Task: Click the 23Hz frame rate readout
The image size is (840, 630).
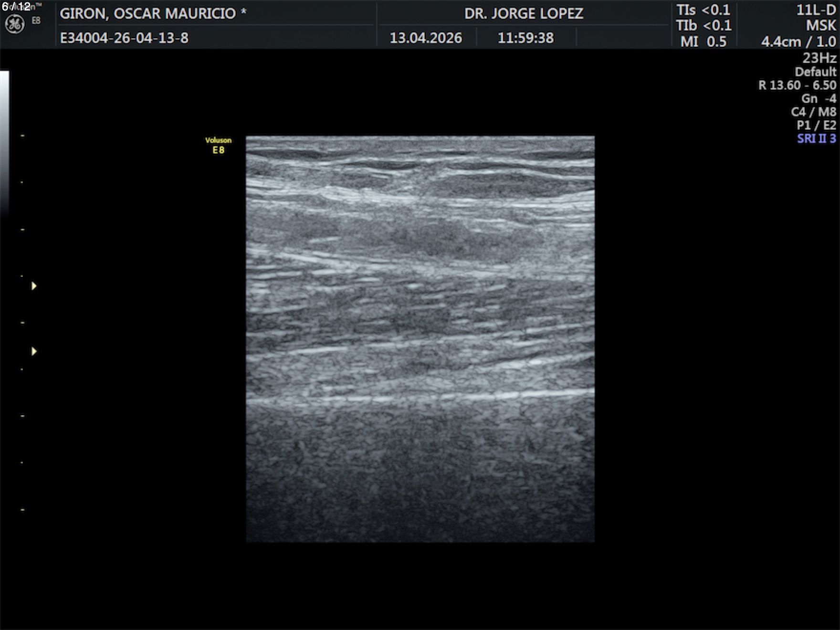Action: pyautogui.click(x=819, y=58)
